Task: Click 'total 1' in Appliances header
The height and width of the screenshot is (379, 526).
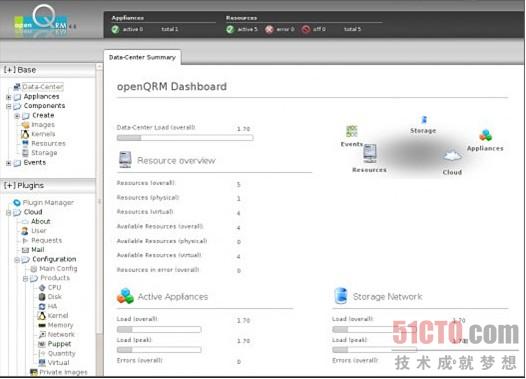Action: pyautogui.click(x=170, y=29)
